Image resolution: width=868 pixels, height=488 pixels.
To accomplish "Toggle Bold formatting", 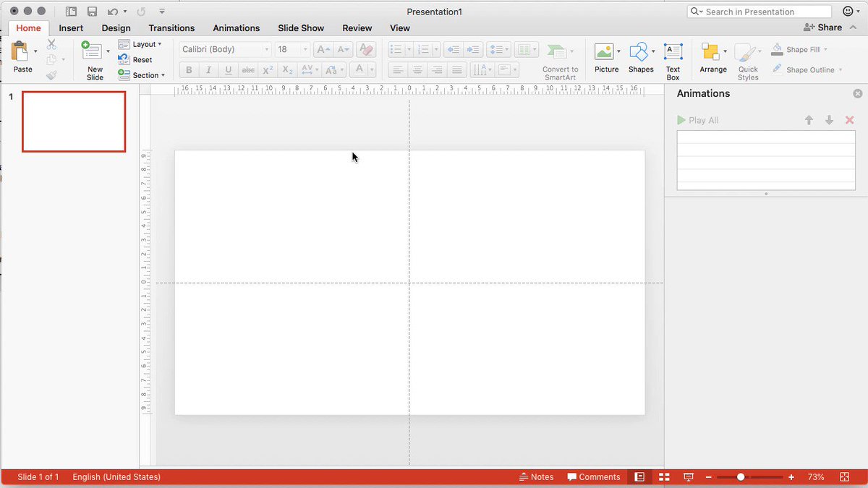I will (189, 70).
